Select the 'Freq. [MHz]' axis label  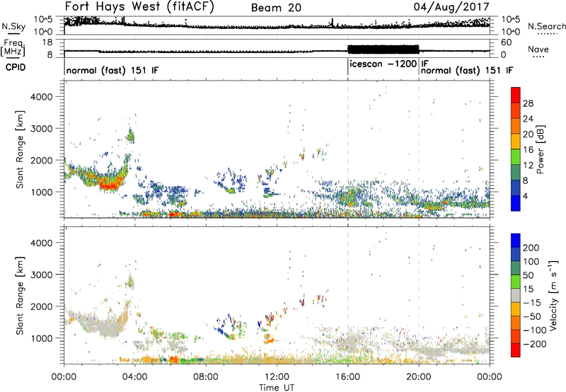[13, 47]
